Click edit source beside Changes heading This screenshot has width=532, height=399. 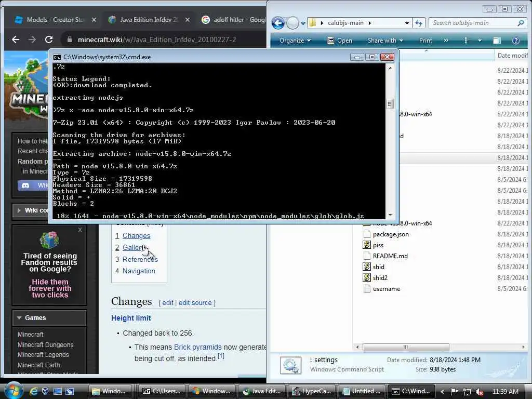click(x=195, y=303)
